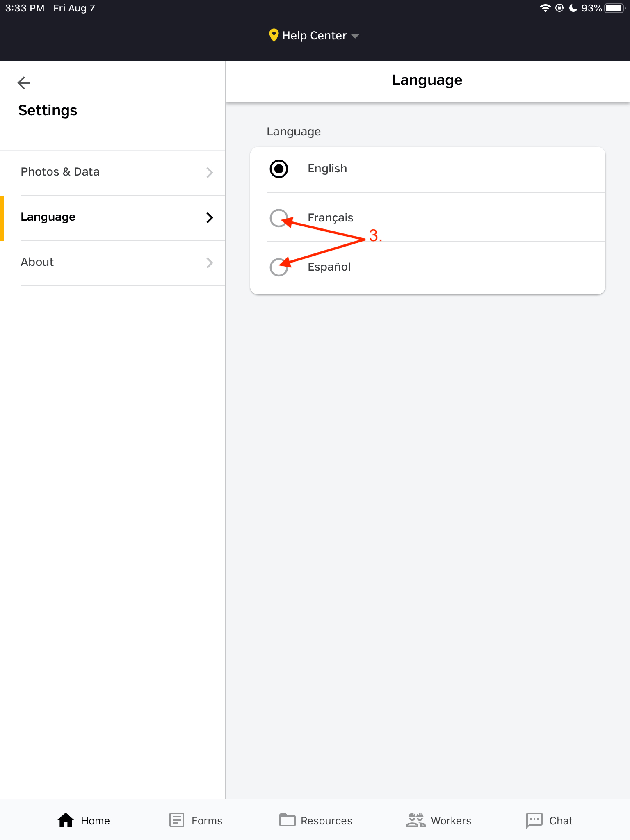
Task: Tap the Español language label
Action: coord(329,267)
